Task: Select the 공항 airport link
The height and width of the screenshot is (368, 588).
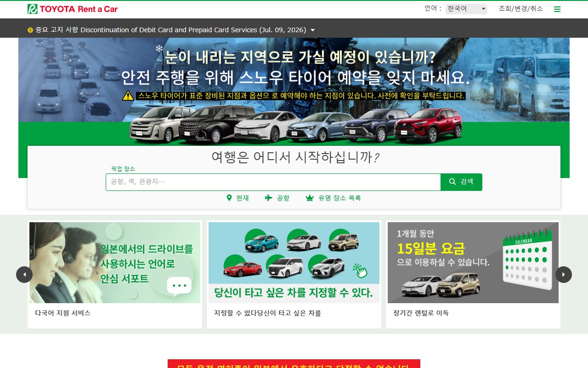Action: coord(277,198)
